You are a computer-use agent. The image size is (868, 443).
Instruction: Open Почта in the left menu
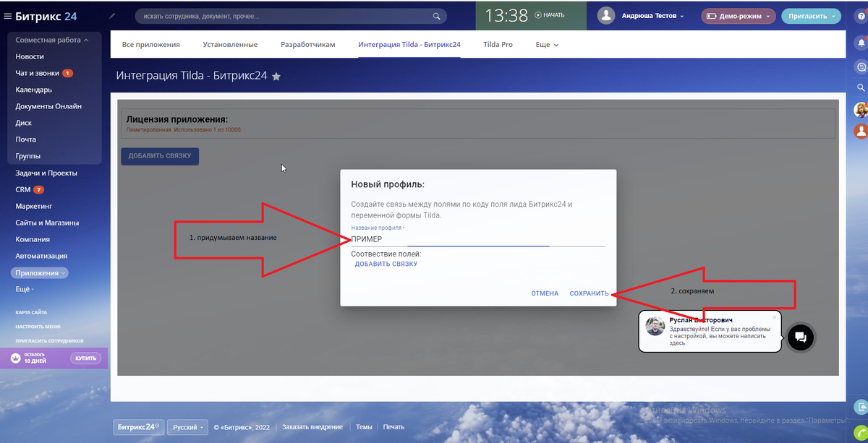(25, 139)
